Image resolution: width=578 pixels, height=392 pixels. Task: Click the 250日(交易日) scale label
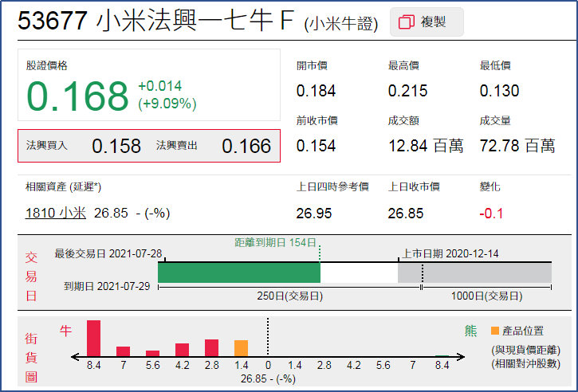(289, 296)
